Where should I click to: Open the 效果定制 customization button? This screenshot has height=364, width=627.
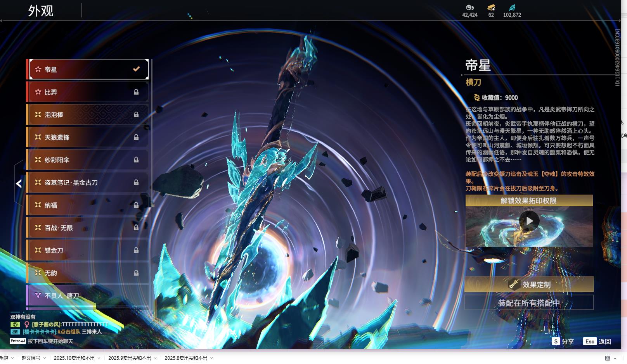click(x=529, y=284)
